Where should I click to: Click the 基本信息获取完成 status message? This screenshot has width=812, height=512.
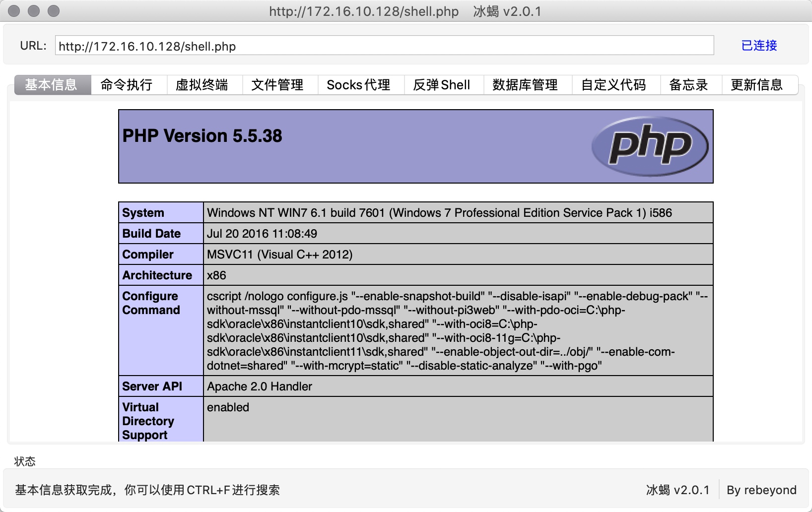[x=147, y=490]
